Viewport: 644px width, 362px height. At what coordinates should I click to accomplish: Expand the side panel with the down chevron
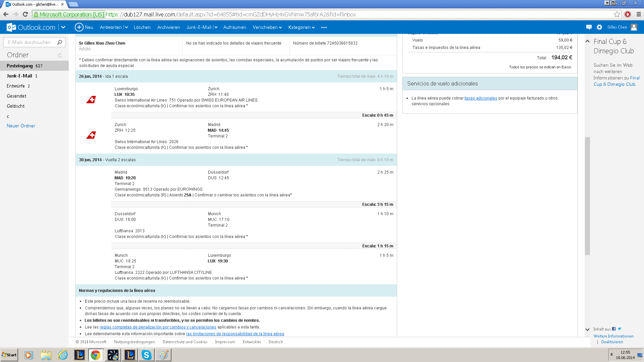click(x=587, y=329)
